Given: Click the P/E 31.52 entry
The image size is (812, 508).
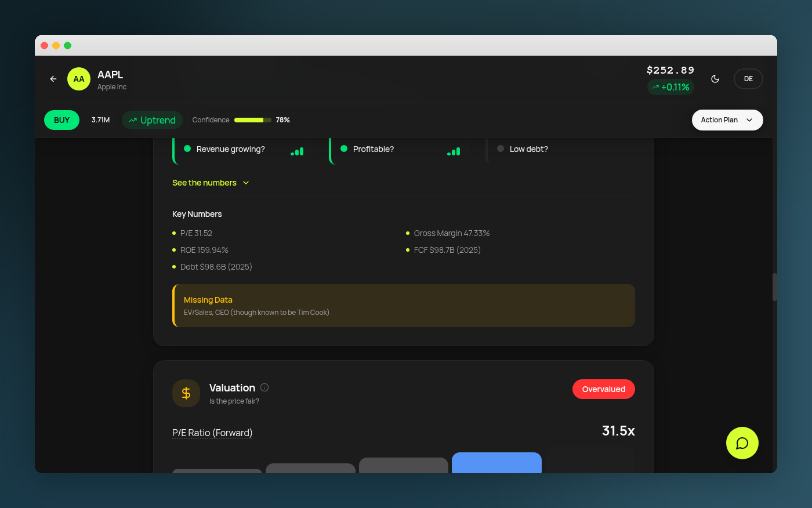Looking at the screenshot, I should pyautogui.click(x=196, y=233).
